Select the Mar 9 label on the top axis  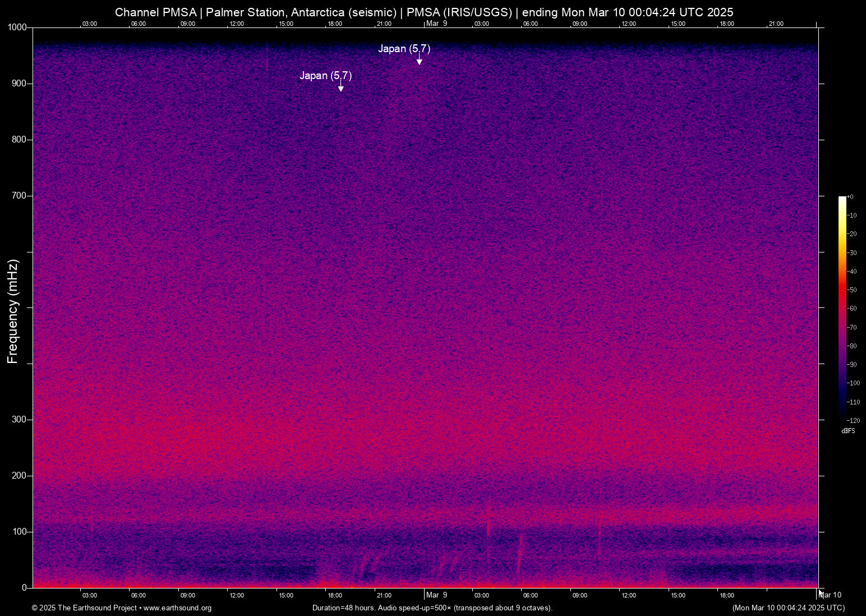click(436, 24)
